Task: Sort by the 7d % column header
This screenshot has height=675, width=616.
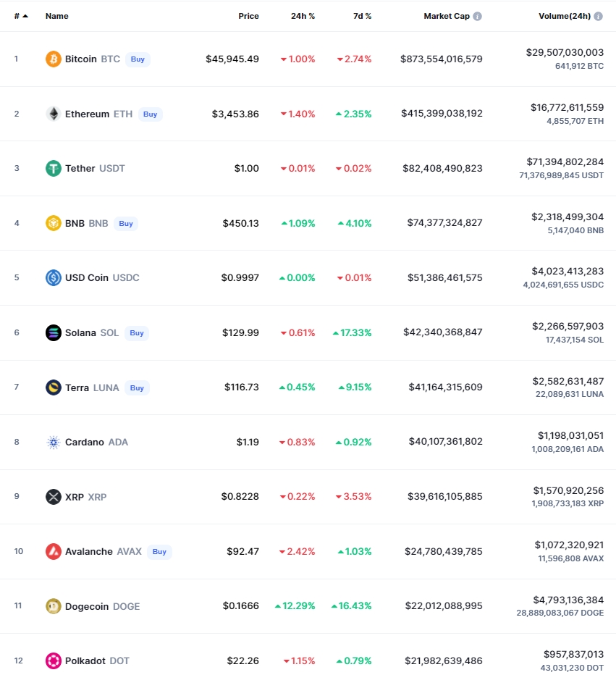Action: click(x=359, y=16)
